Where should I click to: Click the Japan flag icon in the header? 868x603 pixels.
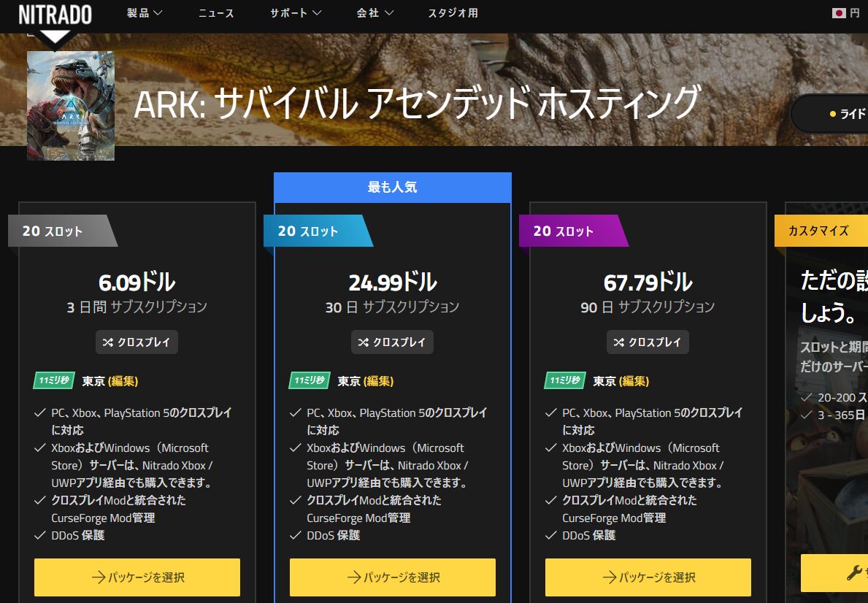tap(840, 12)
